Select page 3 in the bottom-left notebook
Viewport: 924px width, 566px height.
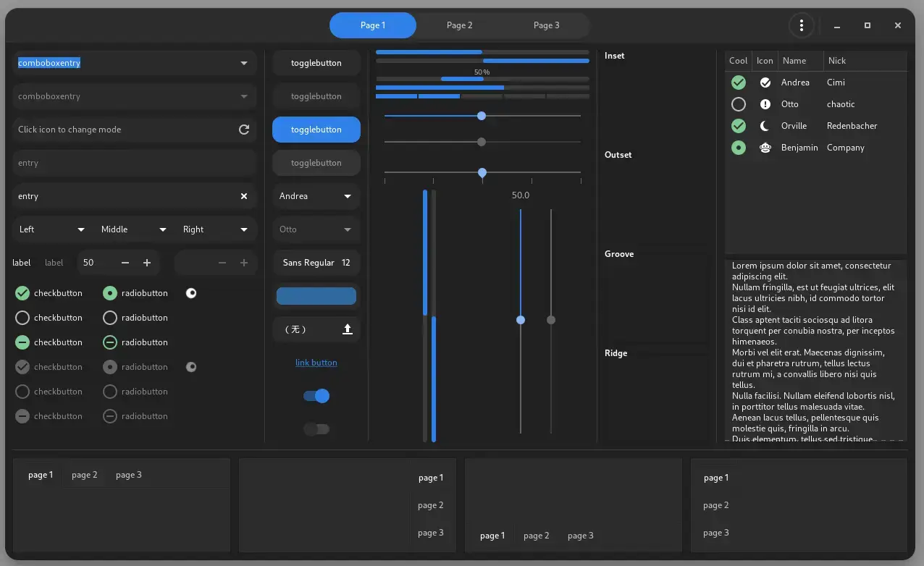point(128,475)
